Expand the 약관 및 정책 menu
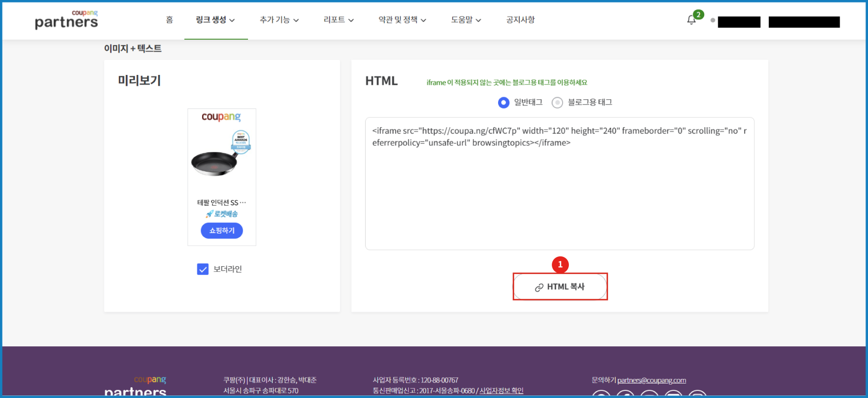Viewport: 868px width, 398px height. click(x=402, y=20)
